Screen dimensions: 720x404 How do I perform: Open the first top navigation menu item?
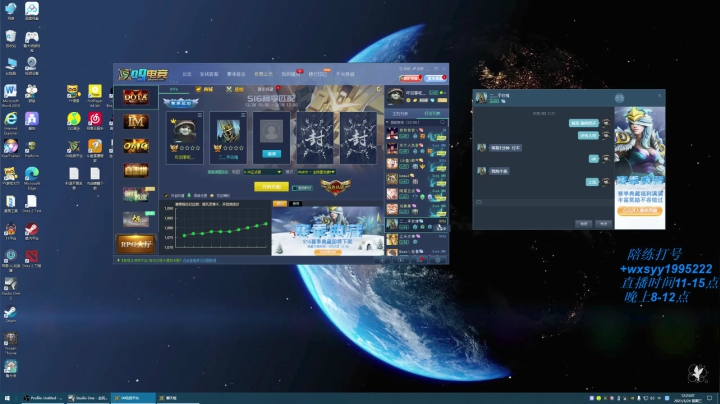pos(186,74)
